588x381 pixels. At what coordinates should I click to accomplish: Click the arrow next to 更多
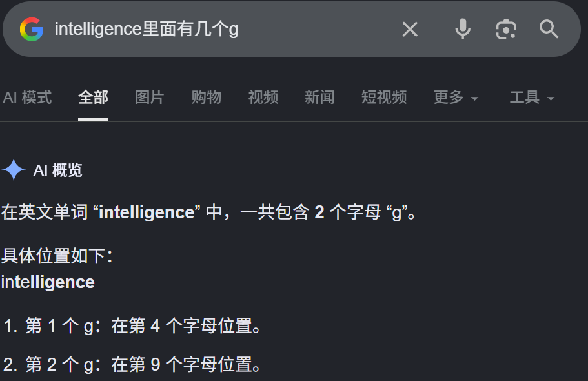(x=474, y=99)
